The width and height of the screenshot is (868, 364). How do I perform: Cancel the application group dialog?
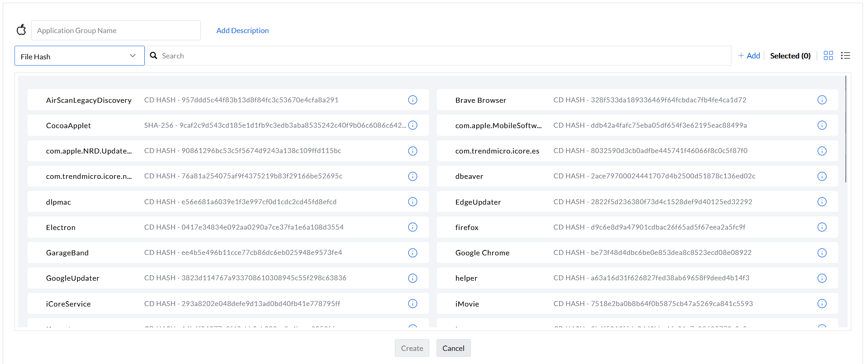(453, 348)
